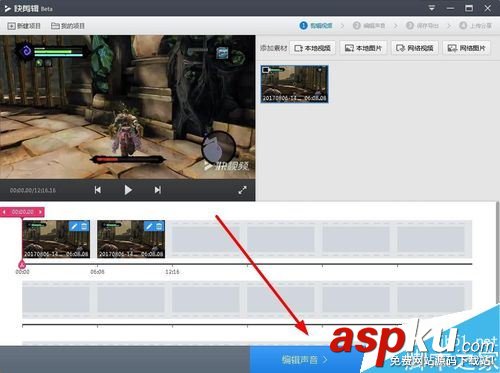
Task: Edit the second timeline clip (pencil icon)
Action: (x=149, y=226)
